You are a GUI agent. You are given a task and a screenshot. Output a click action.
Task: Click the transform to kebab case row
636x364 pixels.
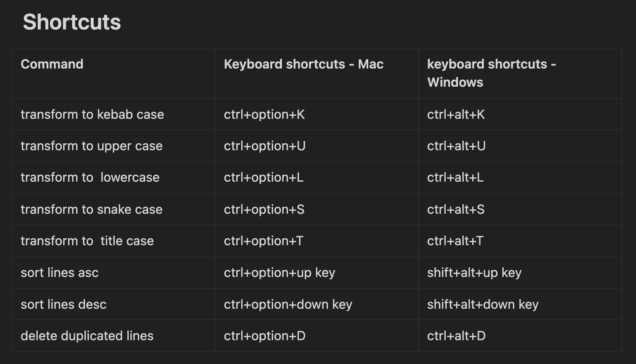(x=318, y=114)
